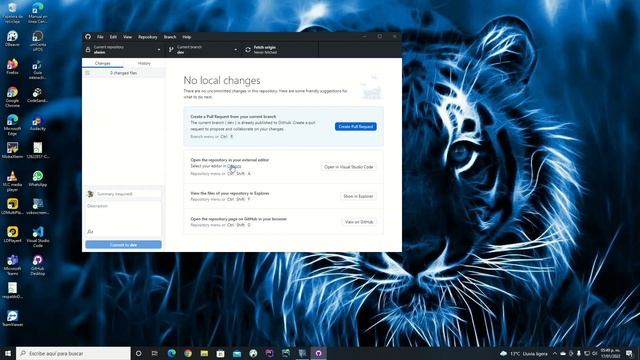
Task: Open the Branch menu
Action: point(170,37)
